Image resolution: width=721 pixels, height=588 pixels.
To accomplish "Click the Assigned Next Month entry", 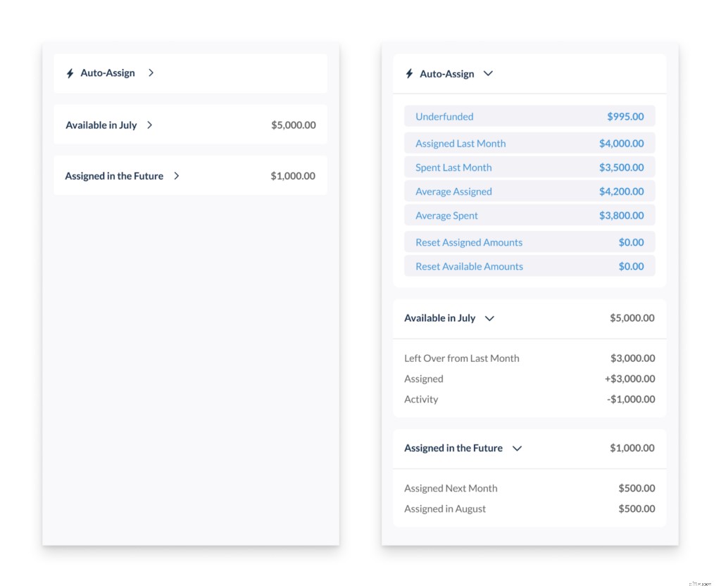I will click(x=529, y=487).
